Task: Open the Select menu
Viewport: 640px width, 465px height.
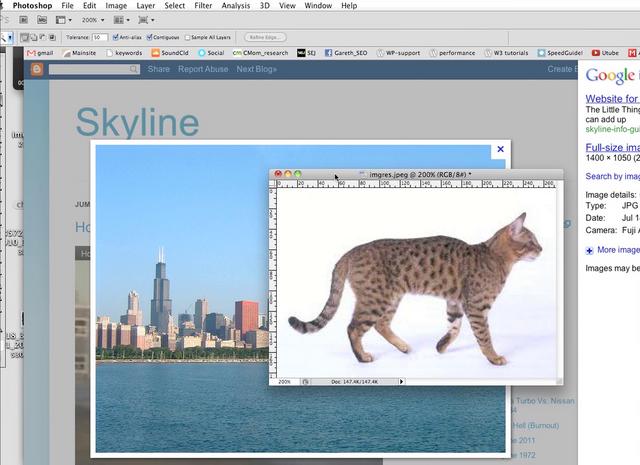Action: click(x=175, y=6)
